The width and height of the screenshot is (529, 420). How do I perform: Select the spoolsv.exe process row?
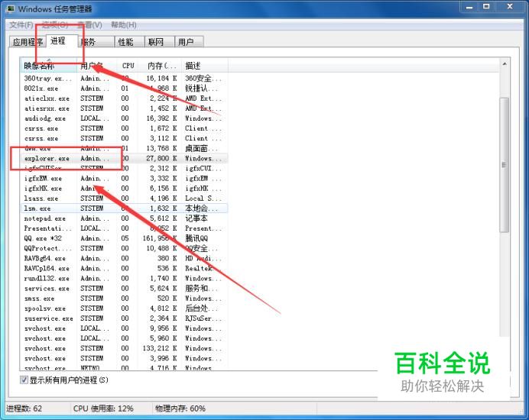tap(124, 309)
